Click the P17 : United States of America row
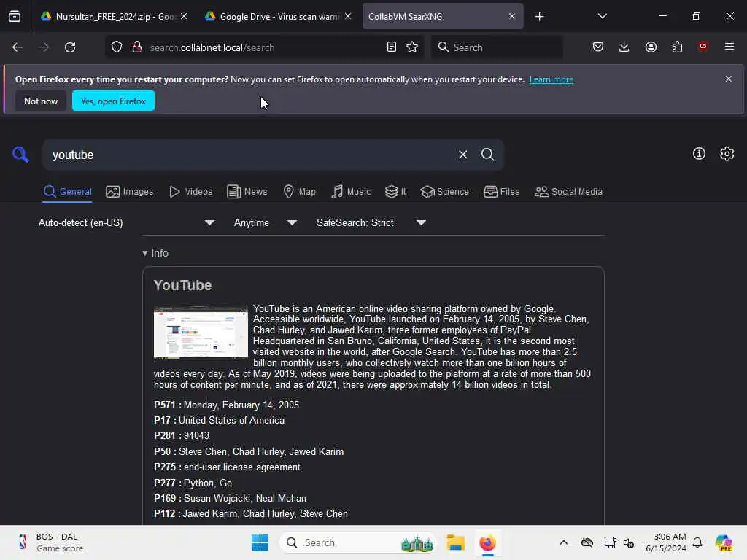Viewport: 747px width, 560px height. 219,421
